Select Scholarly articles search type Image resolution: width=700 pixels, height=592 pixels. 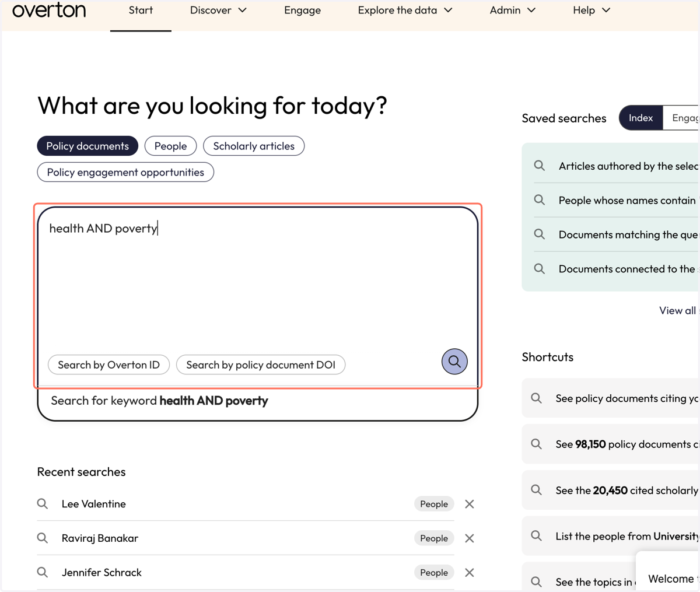(254, 146)
